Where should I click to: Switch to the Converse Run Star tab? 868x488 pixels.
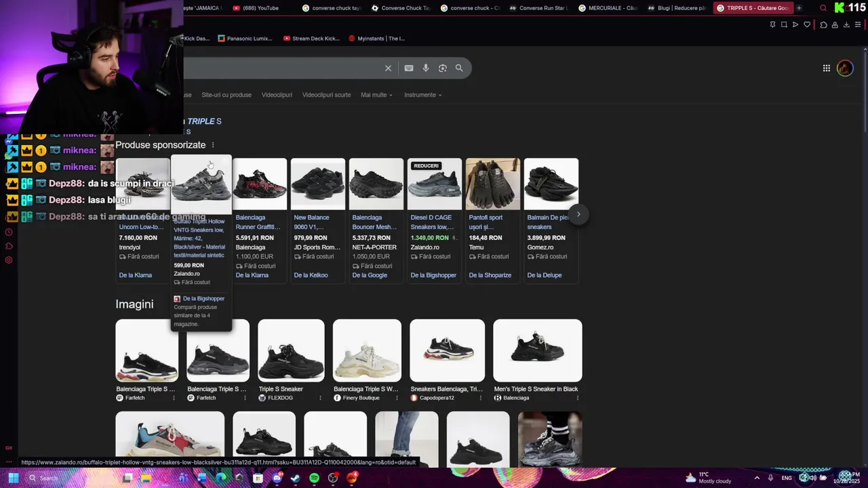pos(539,8)
